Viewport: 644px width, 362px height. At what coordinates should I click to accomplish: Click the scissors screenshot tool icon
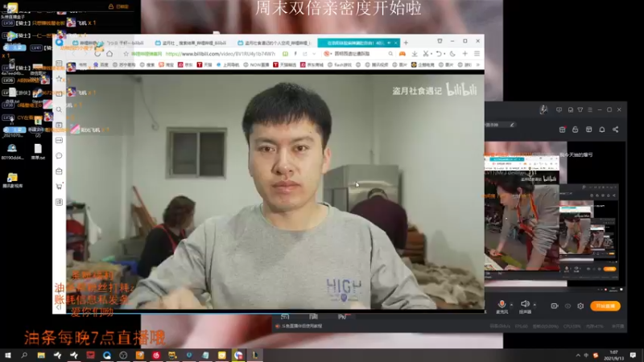pyautogui.click(x=426, y=54)
